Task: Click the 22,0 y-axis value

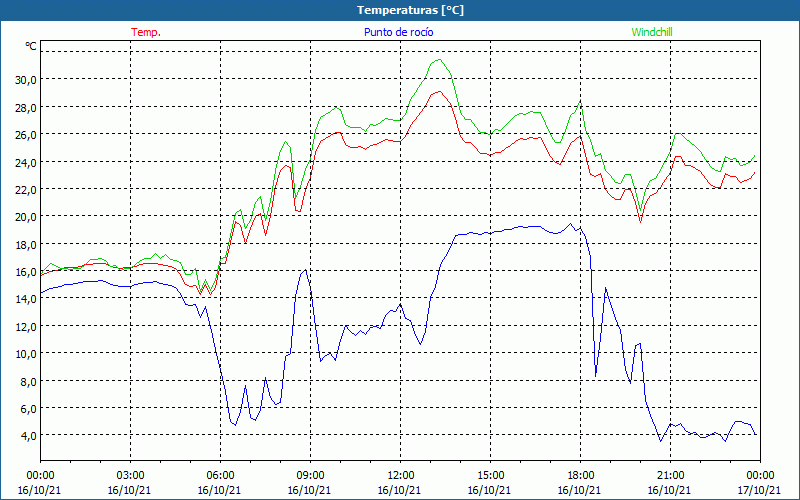Action: click(x=26, y=189)
